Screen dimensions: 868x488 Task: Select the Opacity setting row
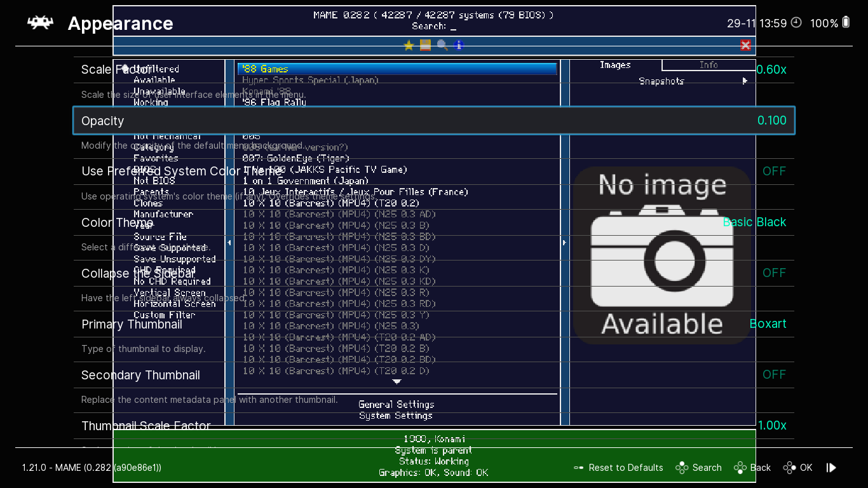433,121
